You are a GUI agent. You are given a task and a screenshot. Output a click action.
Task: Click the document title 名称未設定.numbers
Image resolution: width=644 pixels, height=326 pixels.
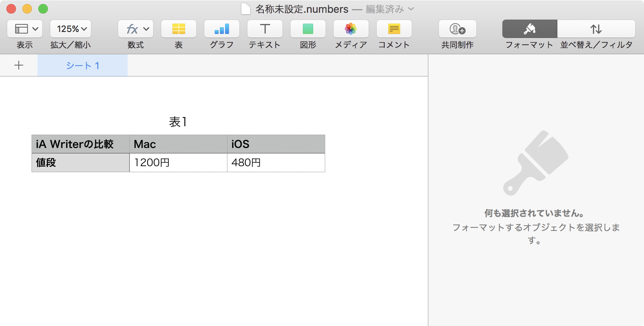coord(302,9)
